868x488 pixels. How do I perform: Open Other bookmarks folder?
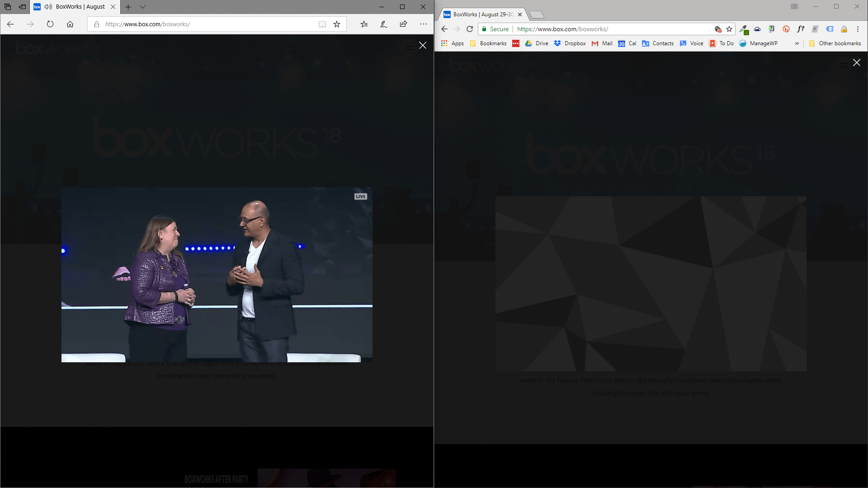point(835,43)
